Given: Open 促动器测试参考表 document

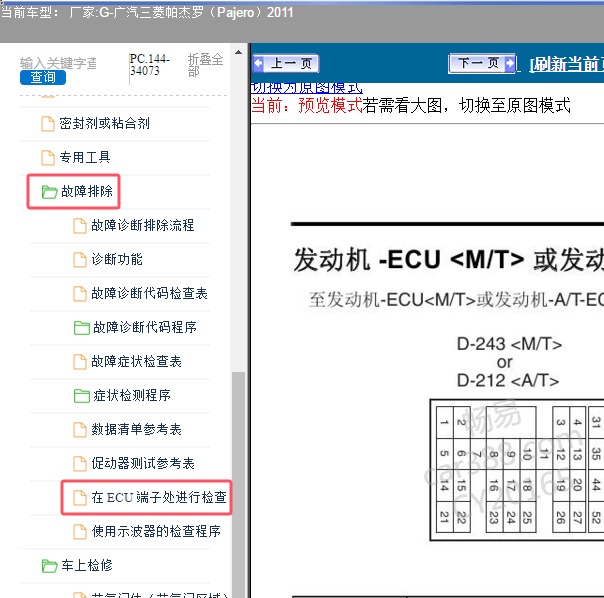Looking at the screenshot, I should (x=143, y=464).
